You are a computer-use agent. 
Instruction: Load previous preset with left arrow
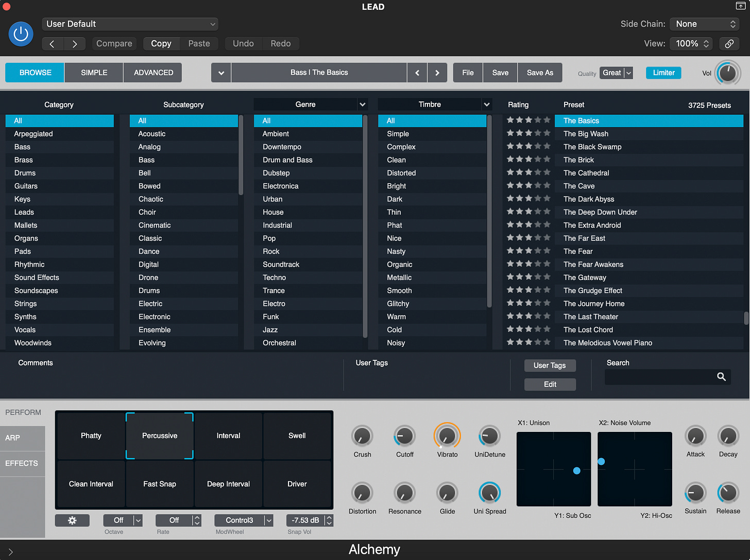417,73
